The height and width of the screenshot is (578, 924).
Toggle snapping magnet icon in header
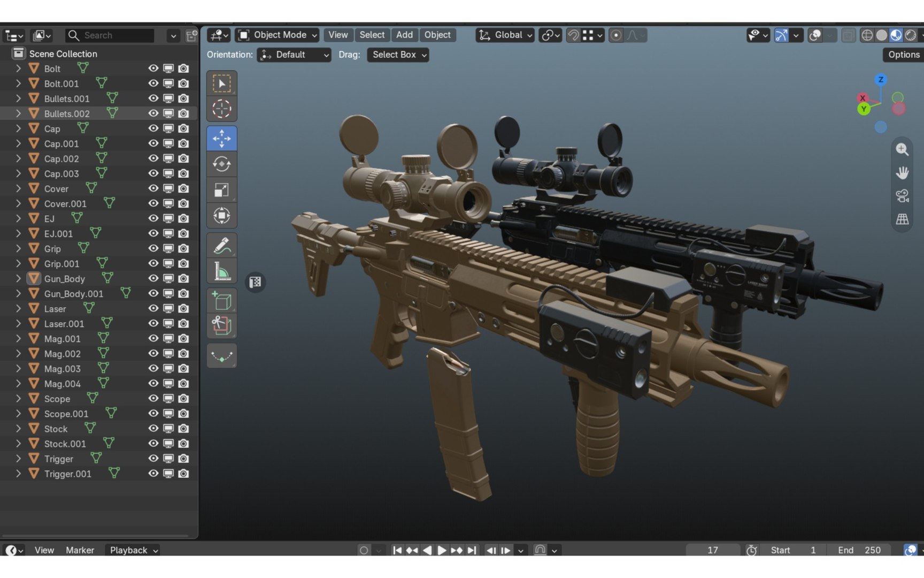[573, 35]
